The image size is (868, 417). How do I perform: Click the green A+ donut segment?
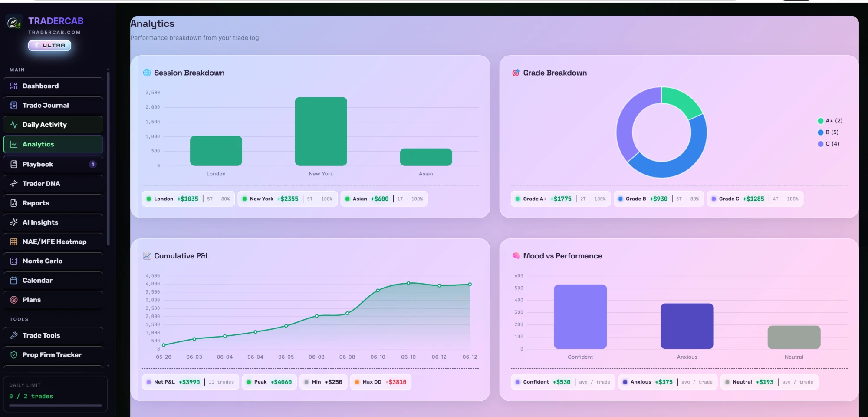(x=681, y=101)
